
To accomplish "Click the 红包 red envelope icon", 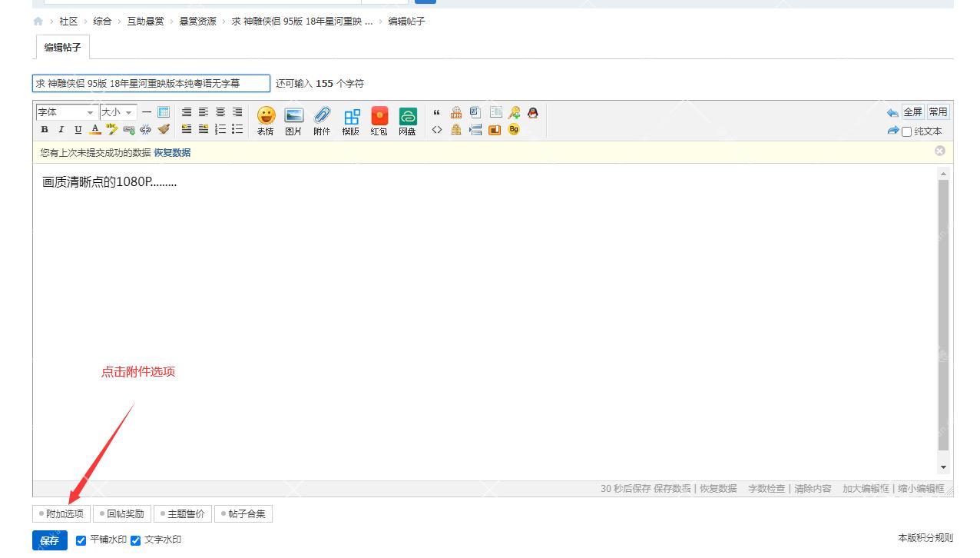I will point(379,121).
